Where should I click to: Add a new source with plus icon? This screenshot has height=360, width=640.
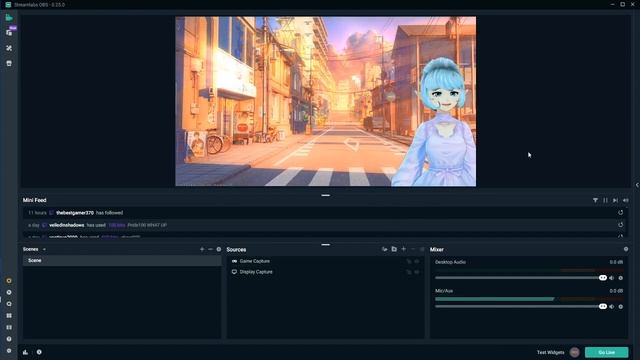click(404, 249)
